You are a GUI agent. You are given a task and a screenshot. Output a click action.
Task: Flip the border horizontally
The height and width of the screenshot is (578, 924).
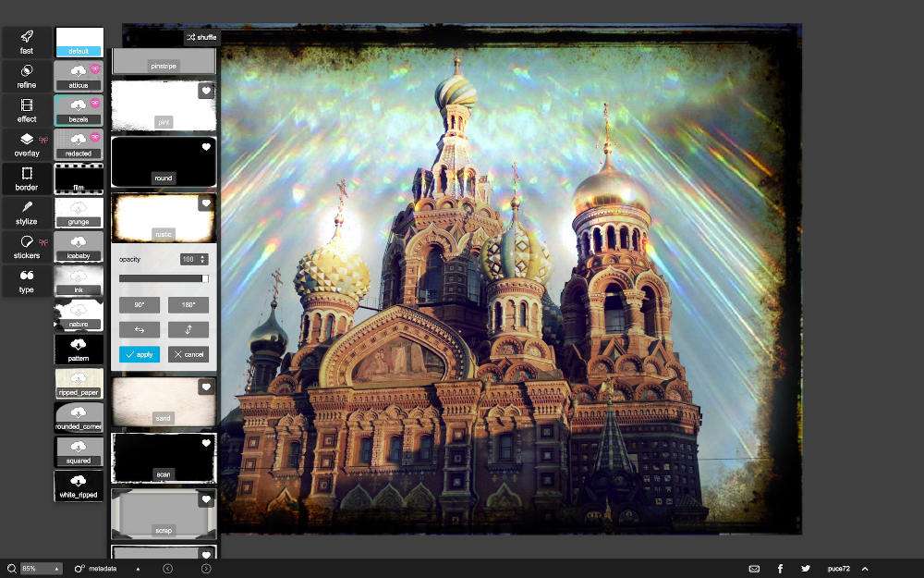pos(140,329)
